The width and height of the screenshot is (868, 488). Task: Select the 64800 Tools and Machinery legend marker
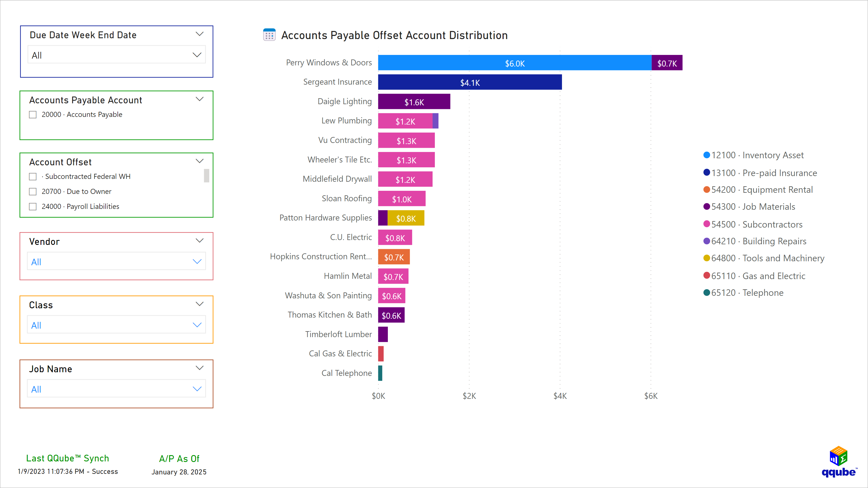point(706,258)
